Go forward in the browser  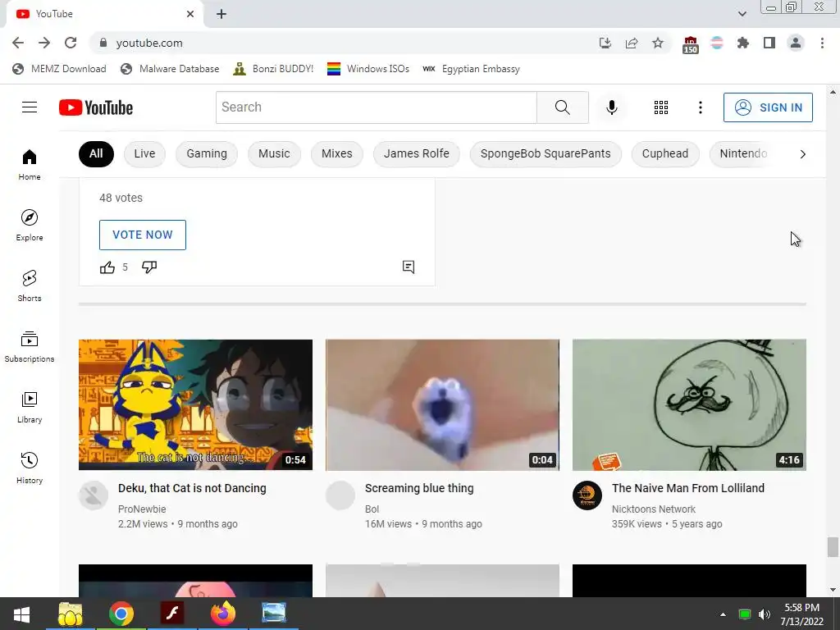(x=44, y=43)
